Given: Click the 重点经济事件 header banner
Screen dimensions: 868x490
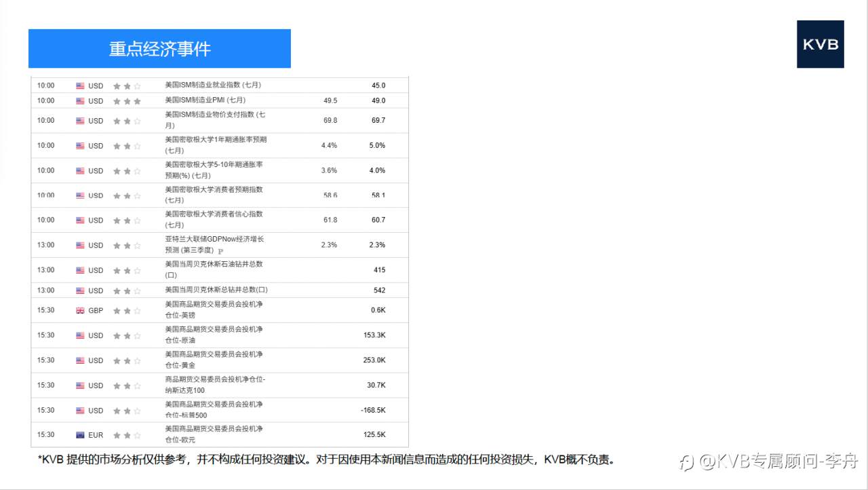Looking at the screenshot, I should 159,48.
